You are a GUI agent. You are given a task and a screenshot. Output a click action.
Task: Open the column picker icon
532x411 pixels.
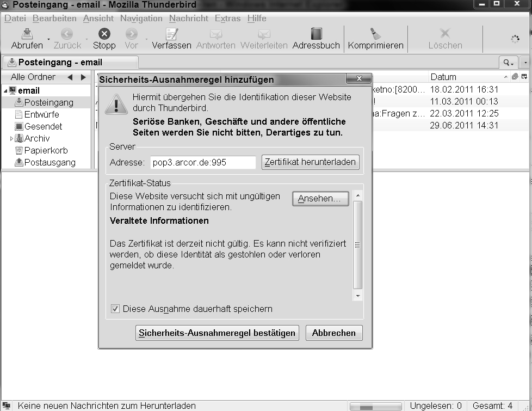[524, 77]
